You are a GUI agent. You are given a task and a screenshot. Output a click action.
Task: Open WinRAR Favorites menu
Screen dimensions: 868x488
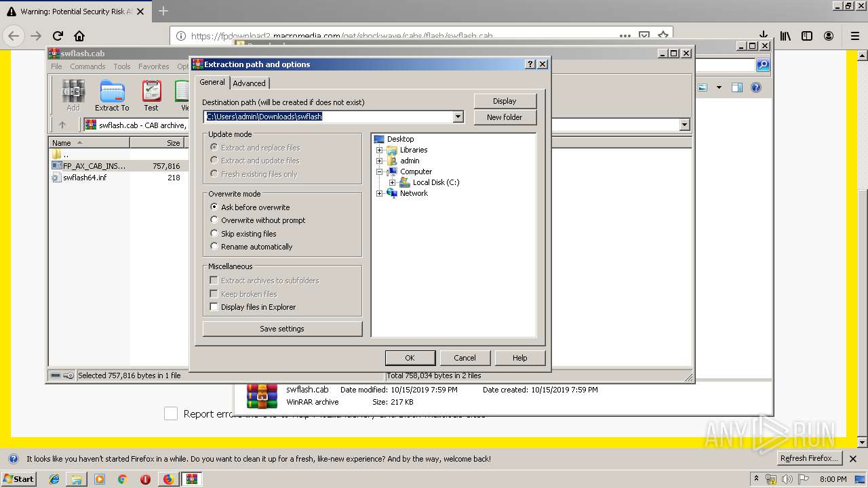point(154,66)
